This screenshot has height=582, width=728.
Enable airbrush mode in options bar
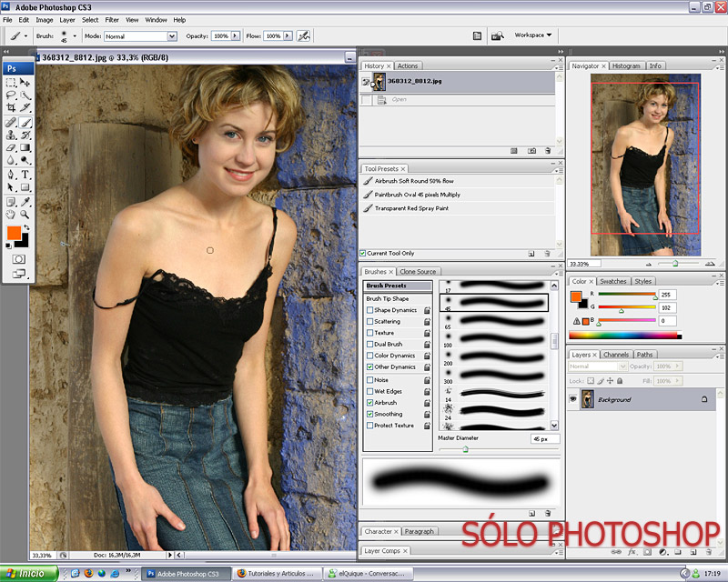coord(304,35)
